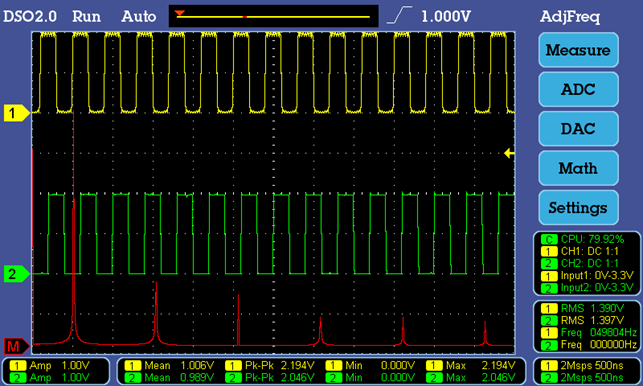This screenshot has width=643, height=386.
Task: Open the ADC settings button
Action: point(578,89)
